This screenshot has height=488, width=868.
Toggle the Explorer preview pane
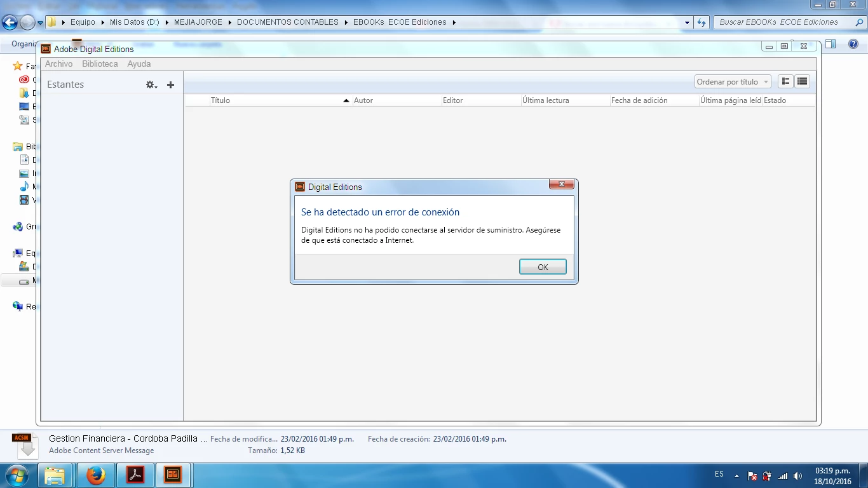click(830, 44)
